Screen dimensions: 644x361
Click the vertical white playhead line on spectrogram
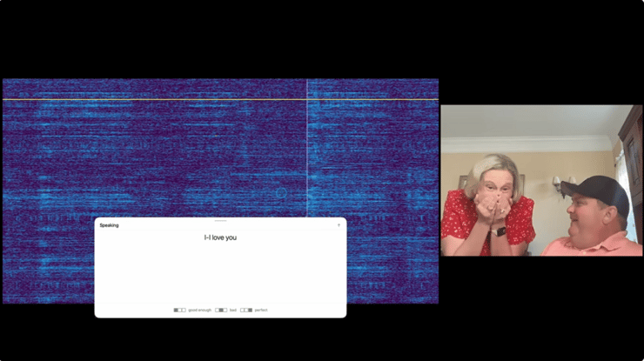coord(307,148)
